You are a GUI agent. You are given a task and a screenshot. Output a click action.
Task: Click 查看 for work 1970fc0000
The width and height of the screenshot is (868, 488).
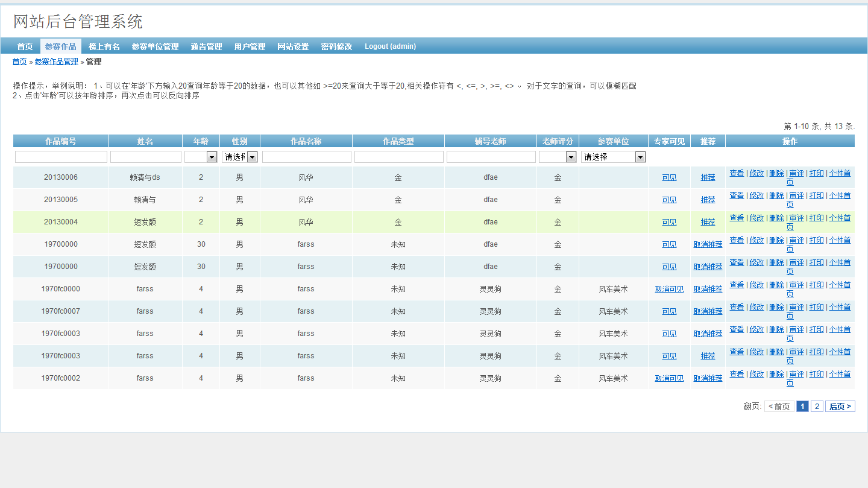pos(737,285)
